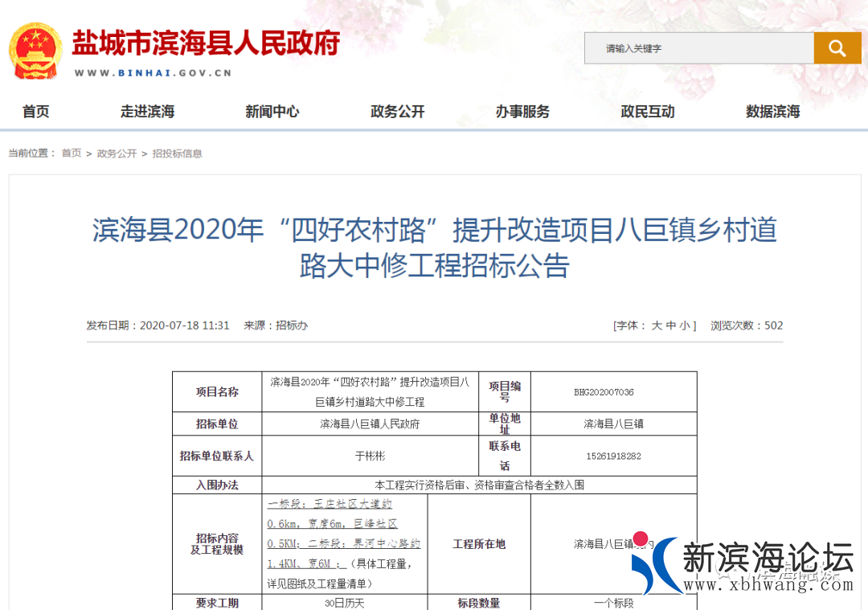The height and width of the screenshot is (610, 868).
Task: Select the 政民互动 navigation item
Action: [647, 113]
